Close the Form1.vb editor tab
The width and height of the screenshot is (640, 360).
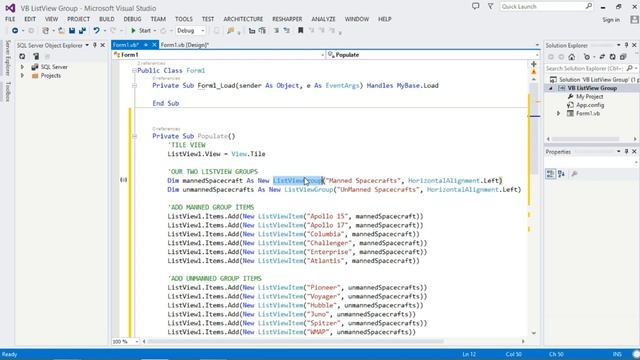154,45
